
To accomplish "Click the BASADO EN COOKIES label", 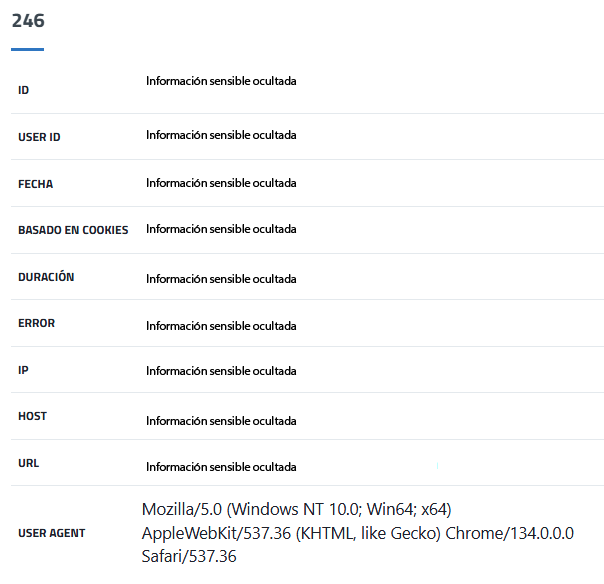I will (73, 230).
